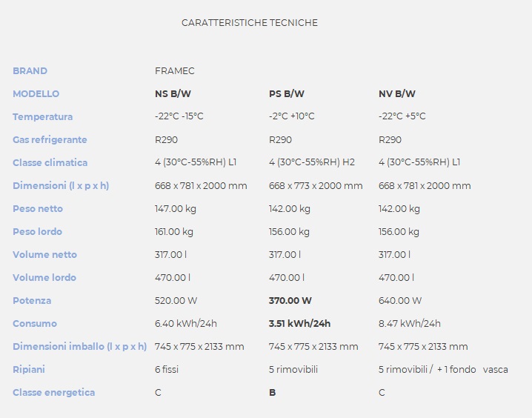Click the NS B/W model header

(173, 94)
